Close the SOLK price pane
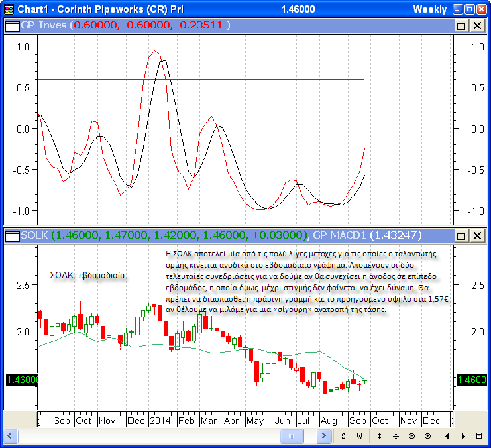Viewport: 491px width, 448px height. (476, 235)
